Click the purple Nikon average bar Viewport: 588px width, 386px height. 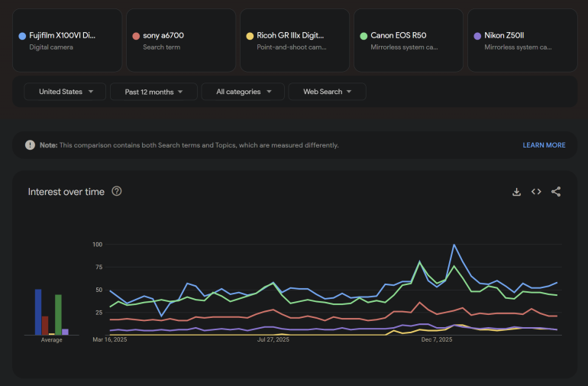[x=65, y=332]
